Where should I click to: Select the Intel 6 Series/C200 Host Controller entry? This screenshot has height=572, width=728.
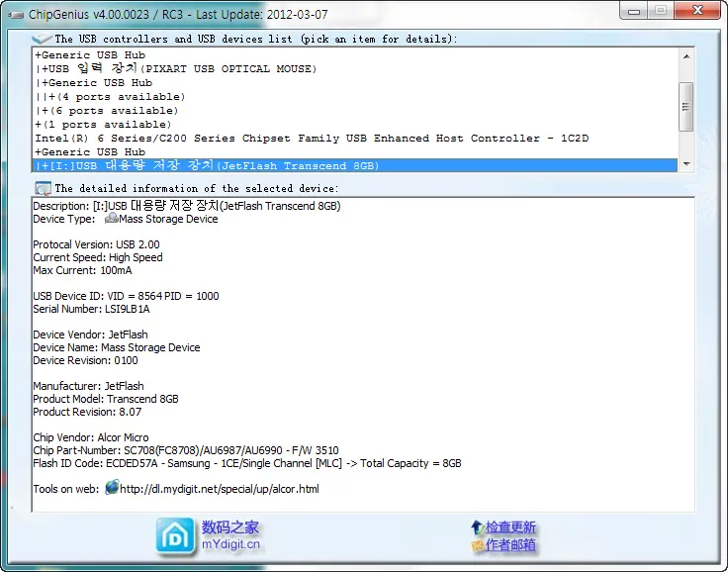pos(311,139)
